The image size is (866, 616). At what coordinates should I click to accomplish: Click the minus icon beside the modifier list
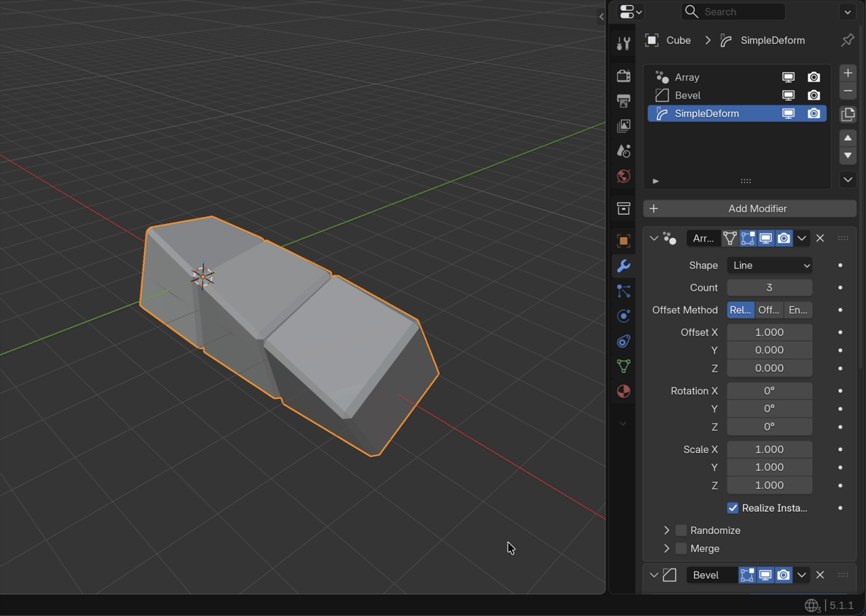pos(848,91)
